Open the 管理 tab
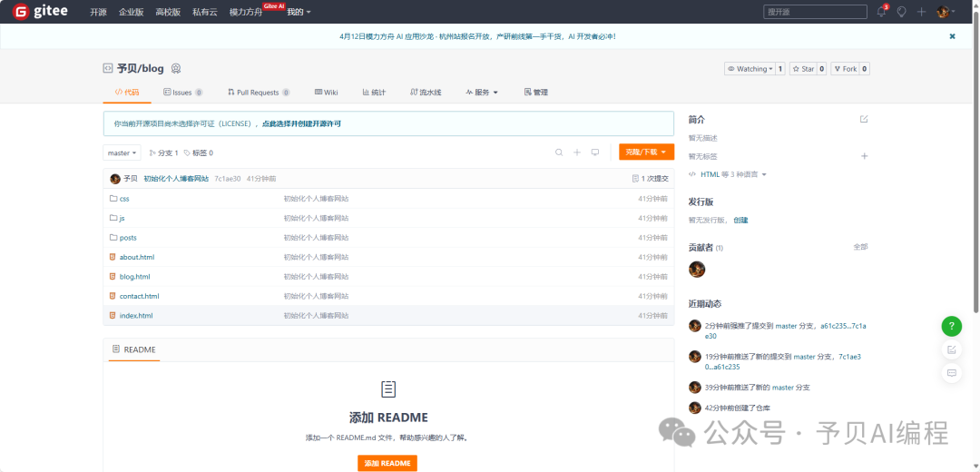This screenshot has height=472, width=980. coord(535,93)
